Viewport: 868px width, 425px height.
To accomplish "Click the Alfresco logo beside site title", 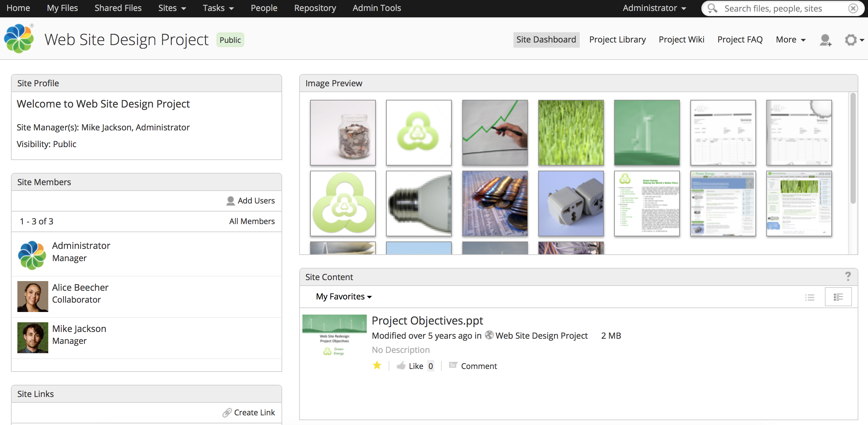I will point(19,39).
